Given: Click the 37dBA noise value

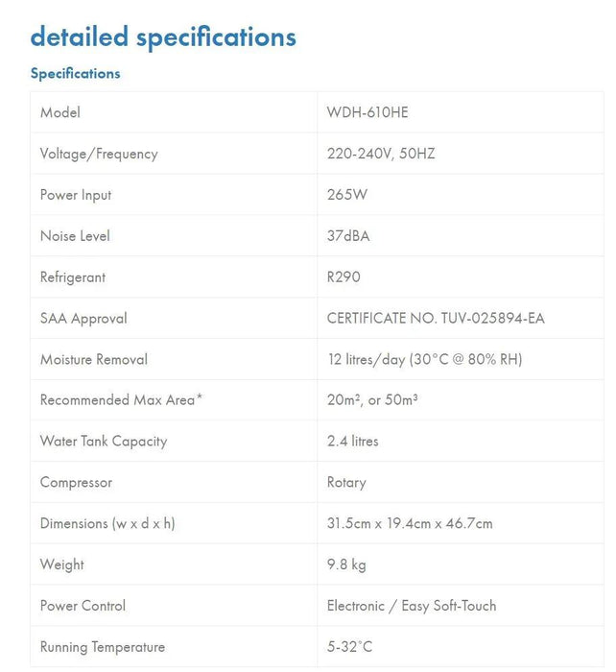Looking at the screenshot, I should coord(348,236).
